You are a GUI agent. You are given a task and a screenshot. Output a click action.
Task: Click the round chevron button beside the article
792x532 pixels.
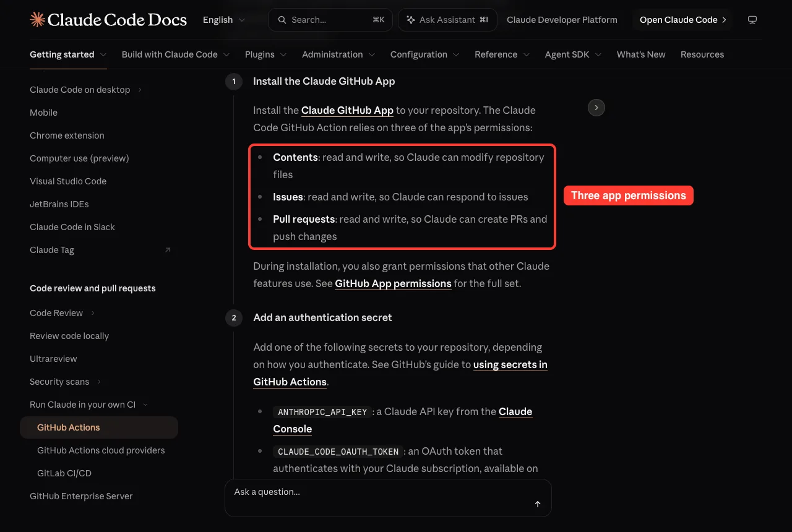(596, 108)
